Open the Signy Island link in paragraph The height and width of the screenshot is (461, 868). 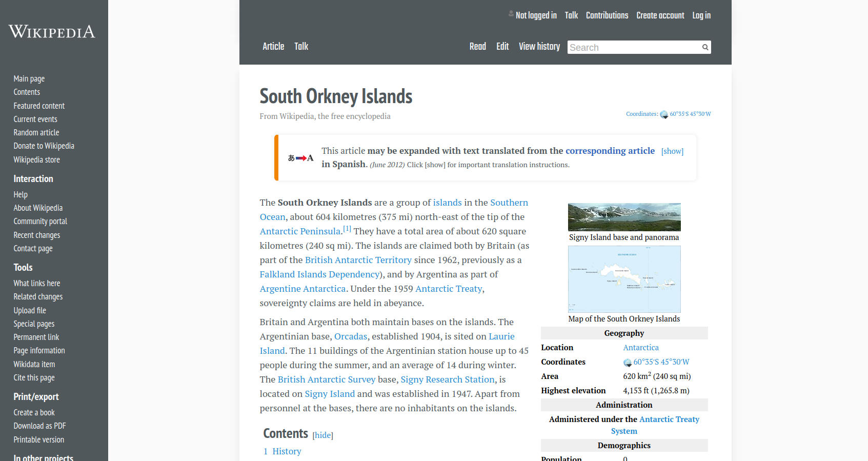tap(330, 394)
